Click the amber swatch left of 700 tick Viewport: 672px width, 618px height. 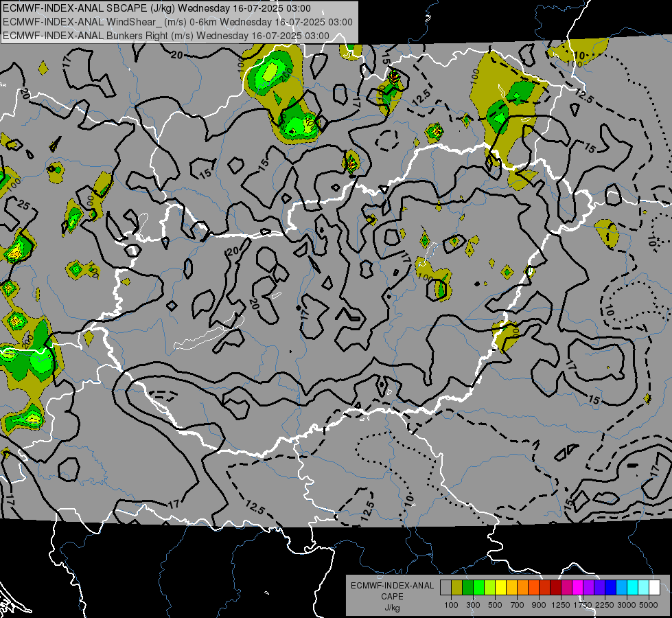[511, 588]
